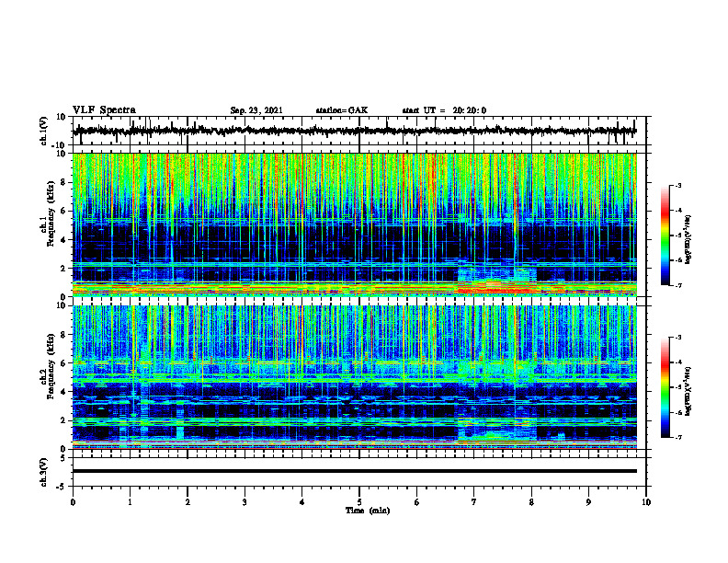Click time axis tick label "6"

(x=417, y=502)
